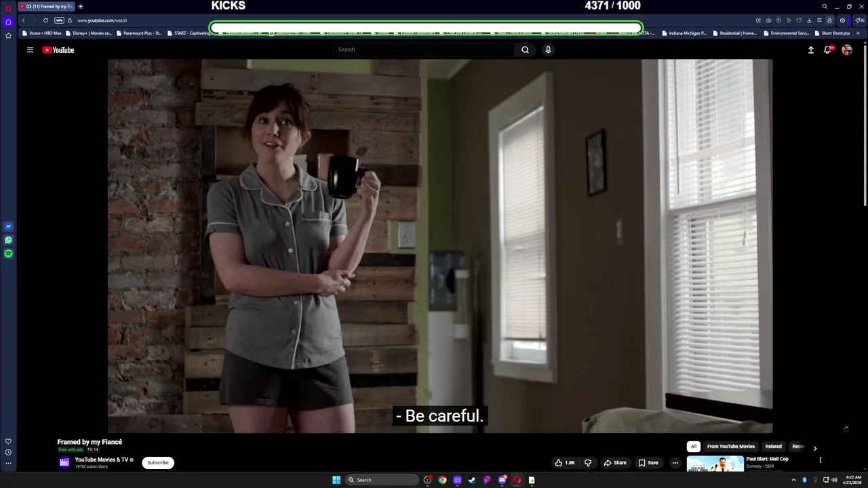
Task: Open Opera downloads icon in toolbar
Action: point(809,20)
